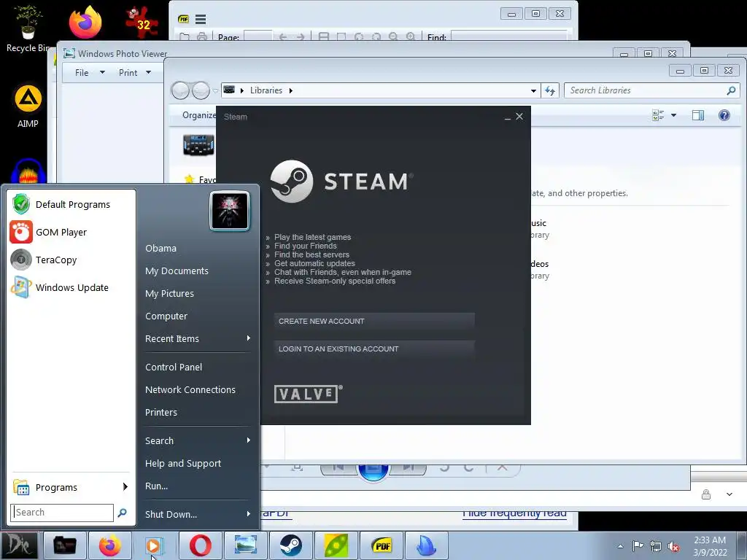Click the Explorer help question mark icon
The image size is (747, 560).
tap(724, 115)
